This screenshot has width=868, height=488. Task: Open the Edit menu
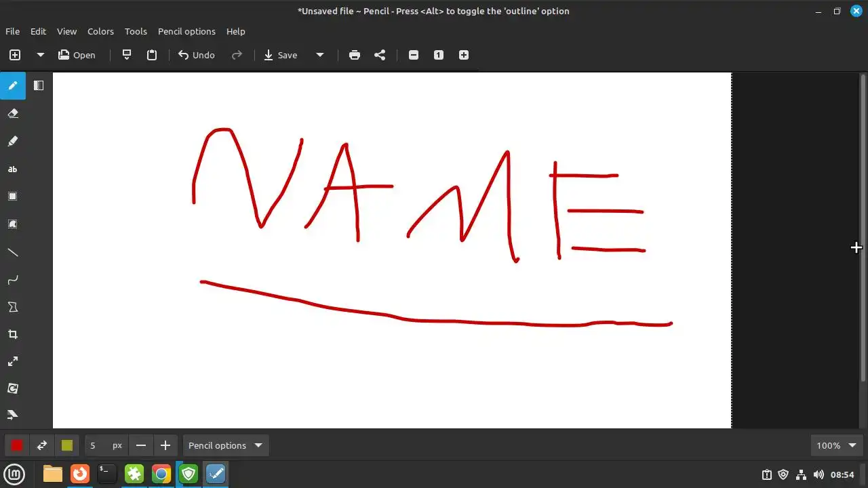click(x=38, y=31)
